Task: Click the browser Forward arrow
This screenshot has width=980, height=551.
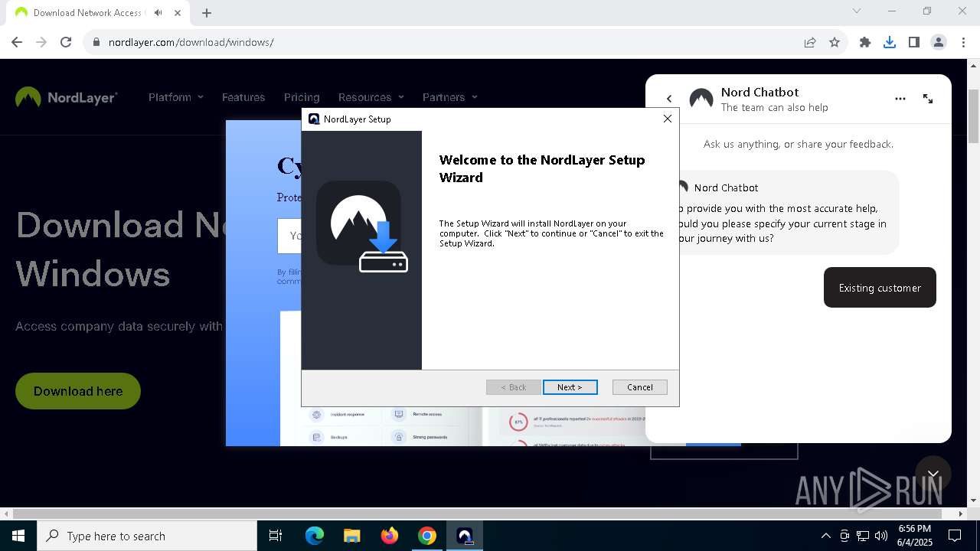Action: pyautogui.click(x=41, y=42)
